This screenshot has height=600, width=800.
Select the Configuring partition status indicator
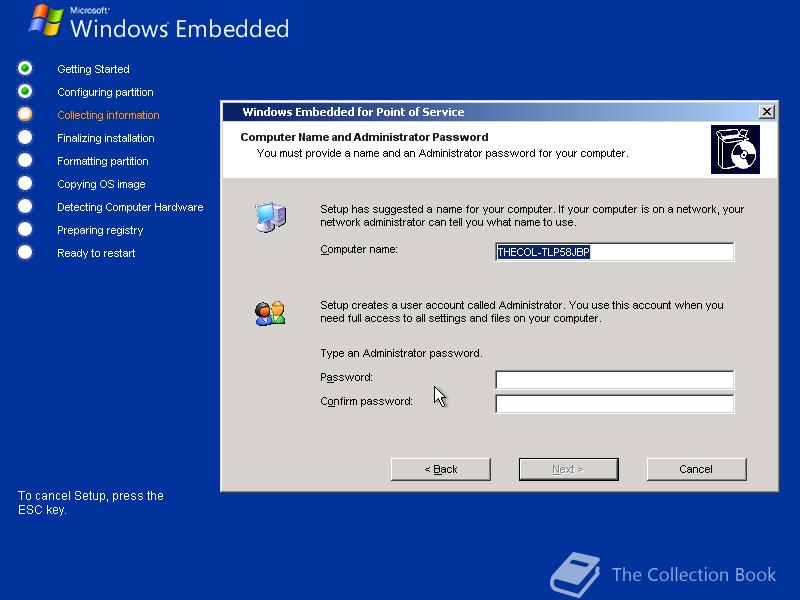click(24, 92)
